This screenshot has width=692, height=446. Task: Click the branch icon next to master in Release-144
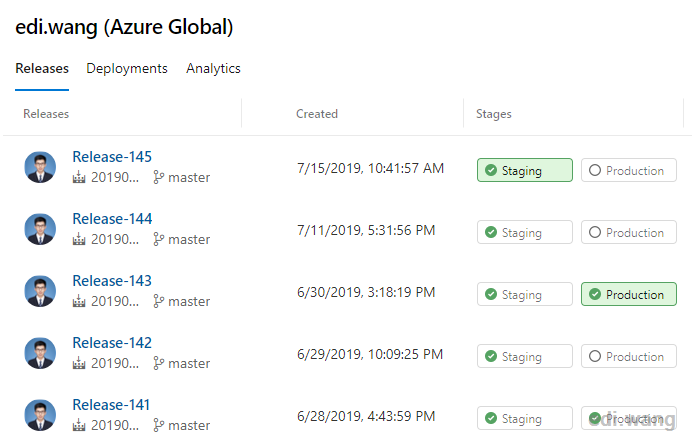pyautogui.click(x=158, y=239)
